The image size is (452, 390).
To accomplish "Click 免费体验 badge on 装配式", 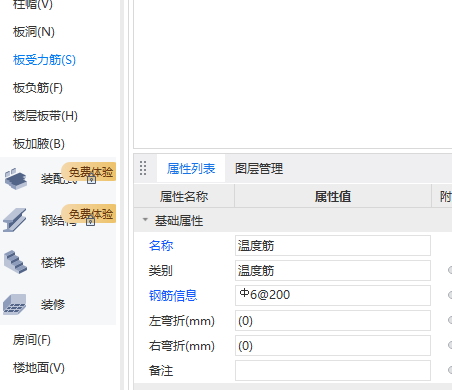I will click(x=89, y=171).
